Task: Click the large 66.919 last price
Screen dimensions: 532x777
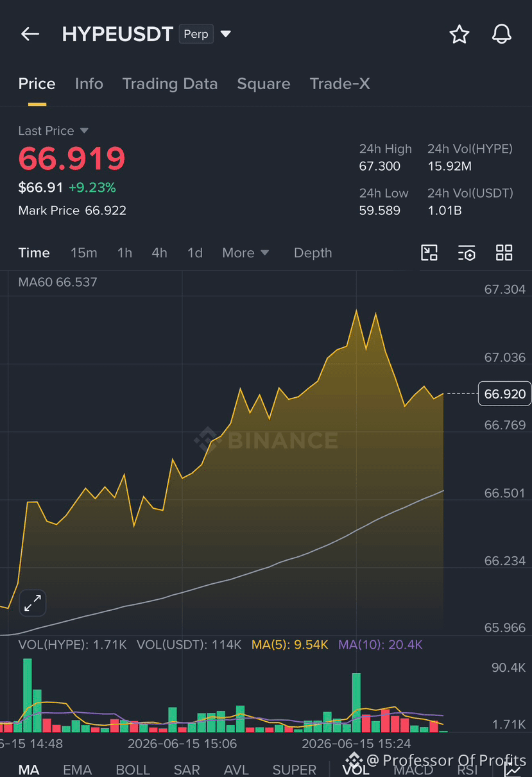Action: point(72,158)
